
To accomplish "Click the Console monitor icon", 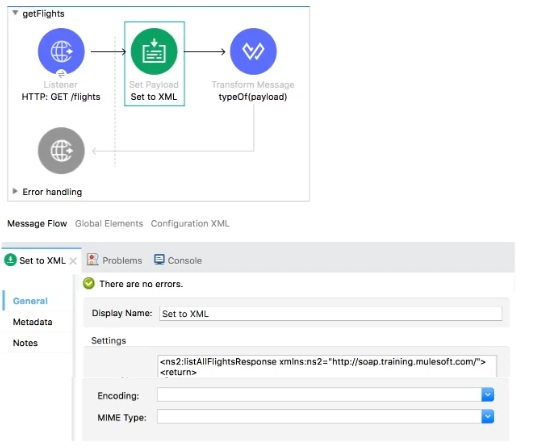I will pyautogui.click(x=159, y=260).
